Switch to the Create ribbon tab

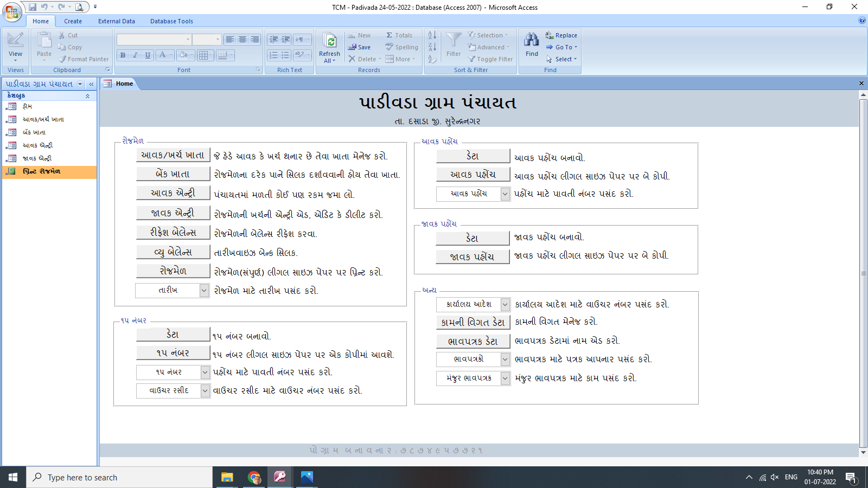point(73,21)
